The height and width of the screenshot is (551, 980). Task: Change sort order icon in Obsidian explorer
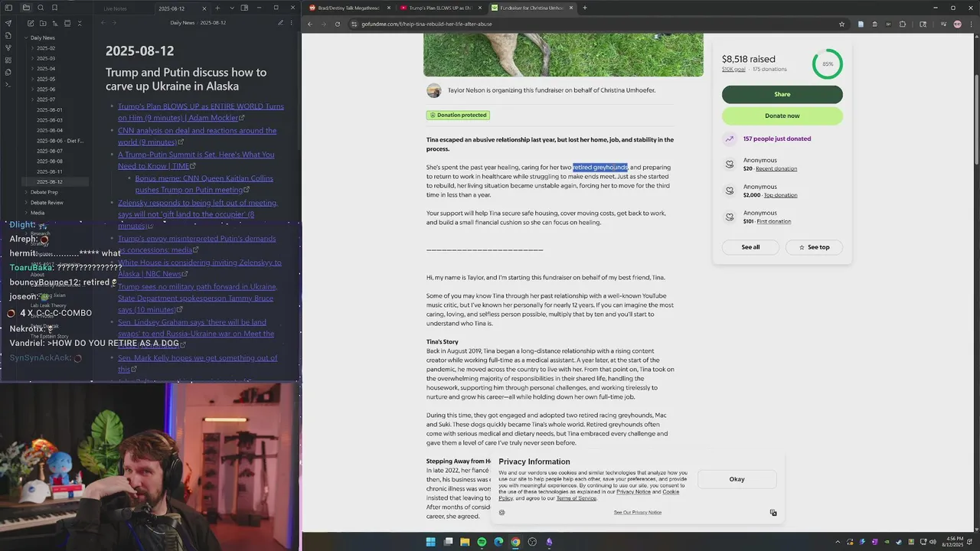54,23
